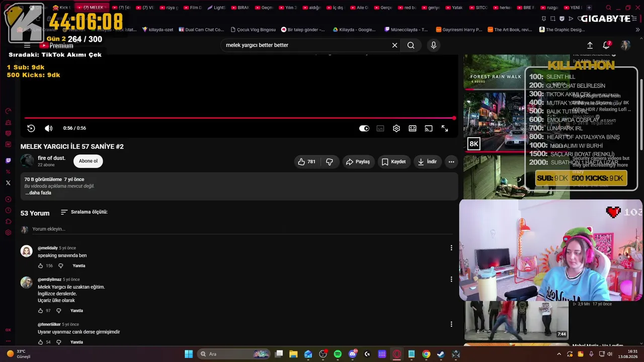This screenshot has height=362, width=644.
Task: Switch to the Film D browser tab
Action: 192,8
